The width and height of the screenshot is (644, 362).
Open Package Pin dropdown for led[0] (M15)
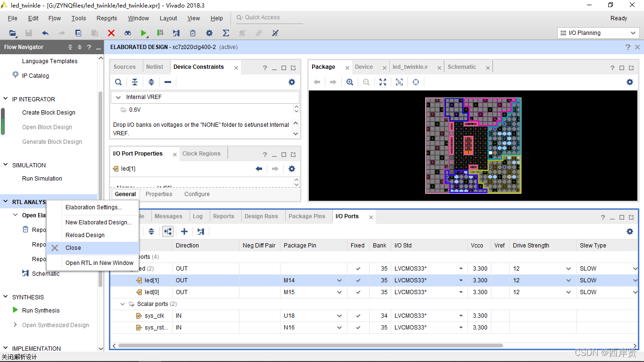pos(339,292)
